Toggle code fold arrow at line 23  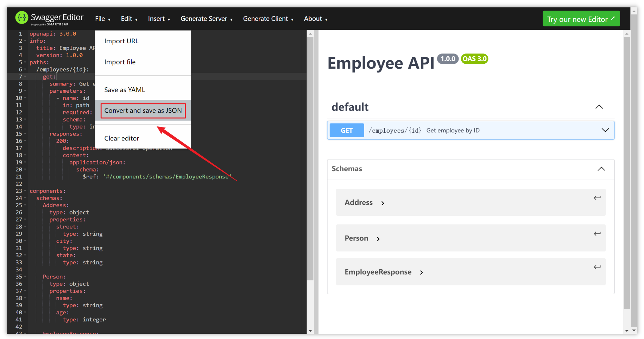(25, 191)
